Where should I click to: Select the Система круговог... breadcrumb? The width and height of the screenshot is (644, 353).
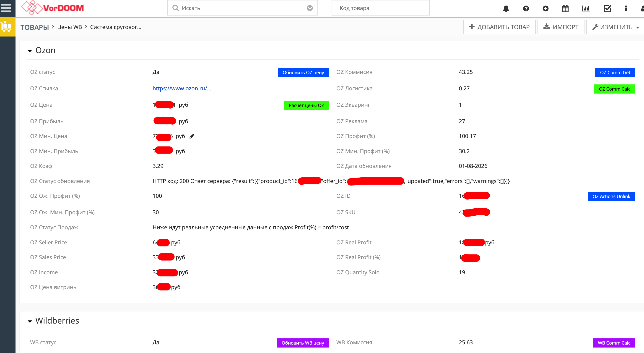point(116,27)
